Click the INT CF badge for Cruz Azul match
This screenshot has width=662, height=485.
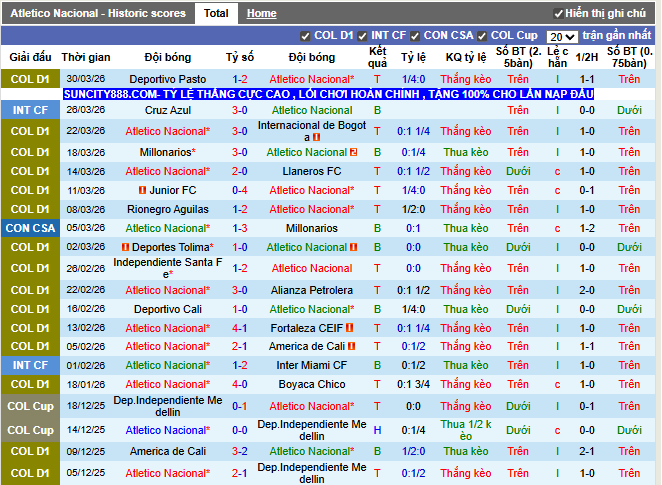30,110
